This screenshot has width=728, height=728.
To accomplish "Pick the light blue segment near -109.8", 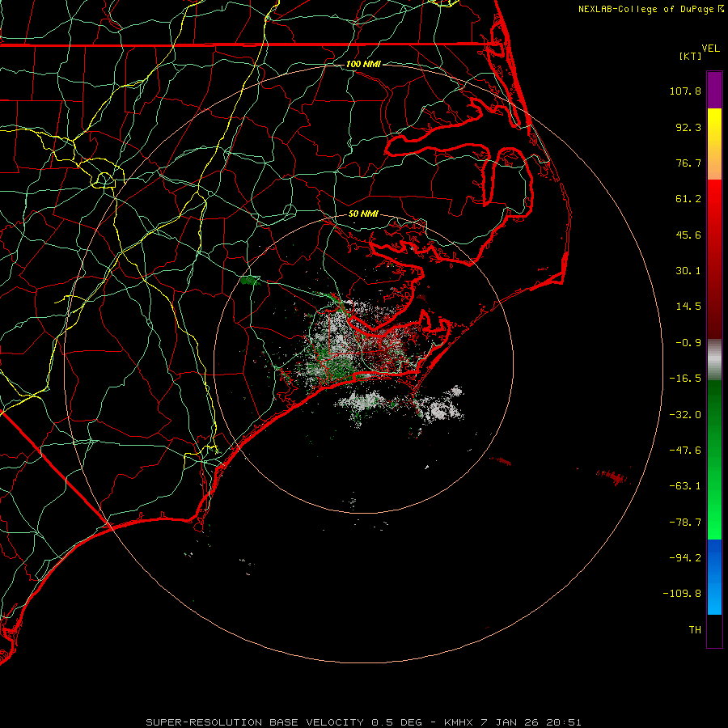I will coord(714,597).
